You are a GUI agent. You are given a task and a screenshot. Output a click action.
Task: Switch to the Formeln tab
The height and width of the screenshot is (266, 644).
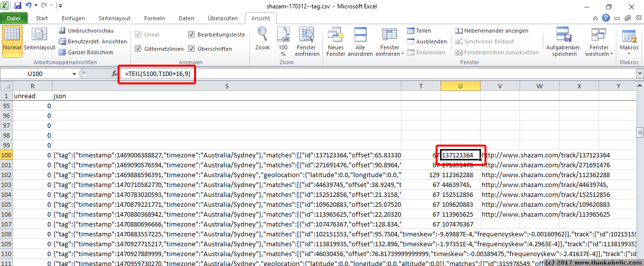click(x=155, y=18)
